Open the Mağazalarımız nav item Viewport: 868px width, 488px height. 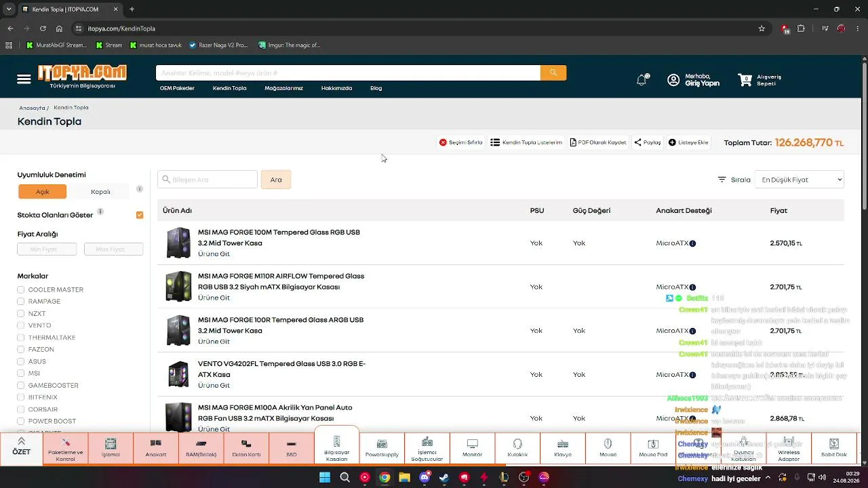(283, 88)
